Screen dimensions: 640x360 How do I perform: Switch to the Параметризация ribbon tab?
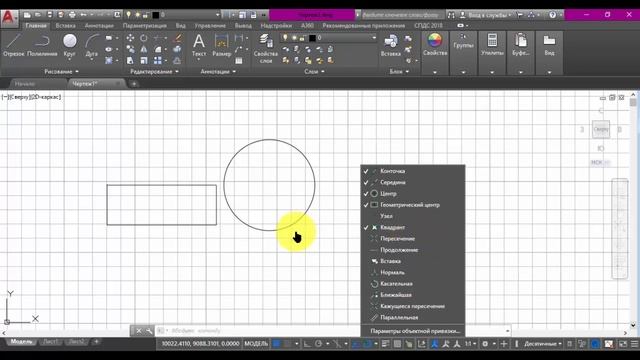pos(144,25)
